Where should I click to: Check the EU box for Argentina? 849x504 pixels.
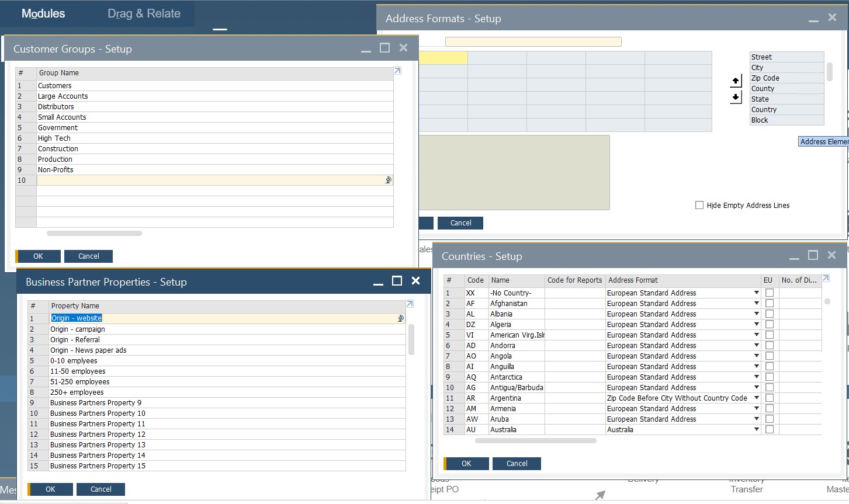pos(768,398)
